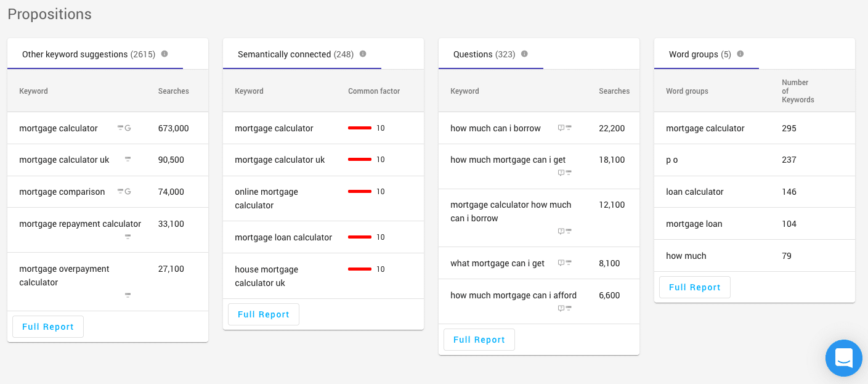This screenshot has height=384, width=868.
Task: Click word group mortgage loan
Action: pos(694,224)
